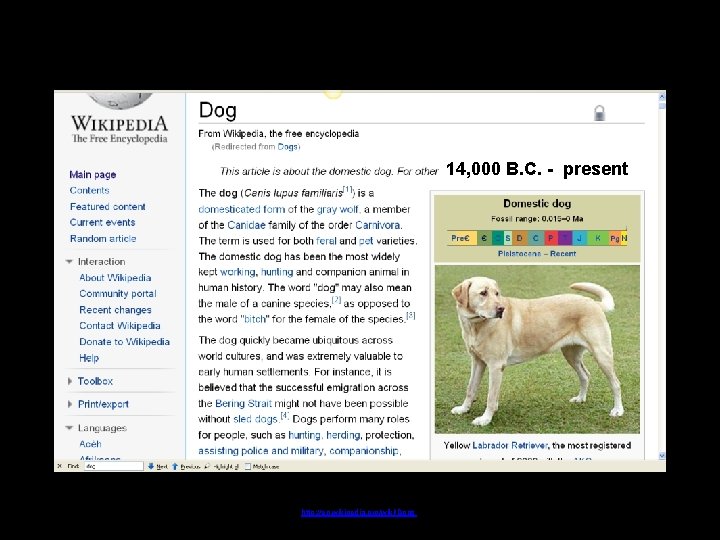Follow the 'domesticated form' link
The height and width of the screenshot is (540, 720).
pos(242,209)
